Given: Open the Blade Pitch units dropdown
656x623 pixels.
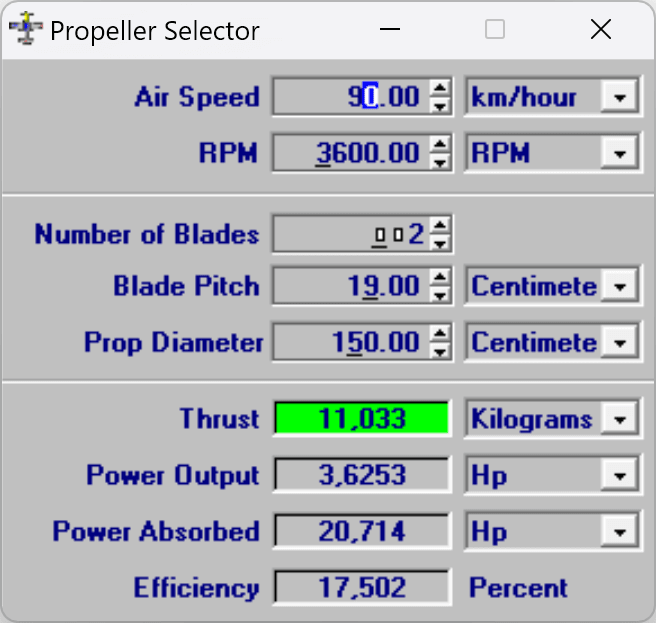Looking at the screenshot, I should [x=622, y=287].
